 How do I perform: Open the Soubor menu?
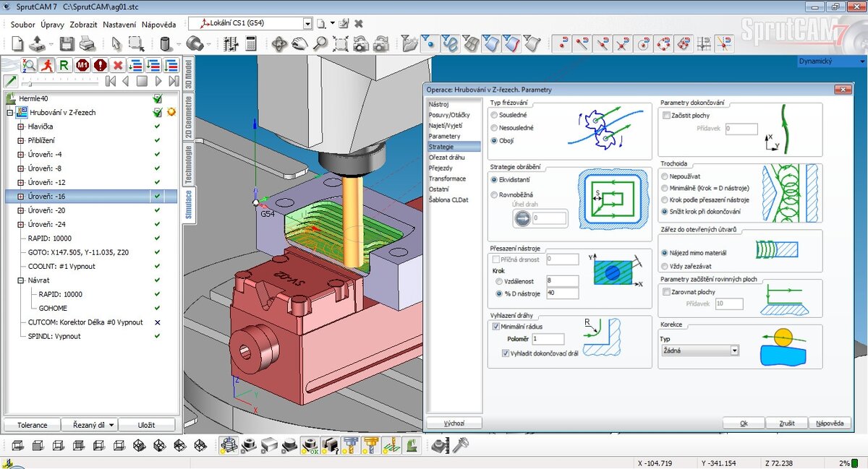point(23,24)
